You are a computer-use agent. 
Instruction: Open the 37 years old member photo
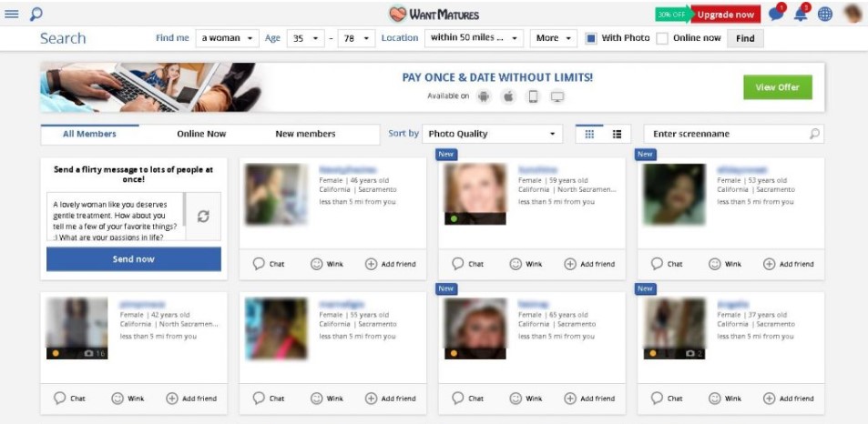tap(674, 328)
